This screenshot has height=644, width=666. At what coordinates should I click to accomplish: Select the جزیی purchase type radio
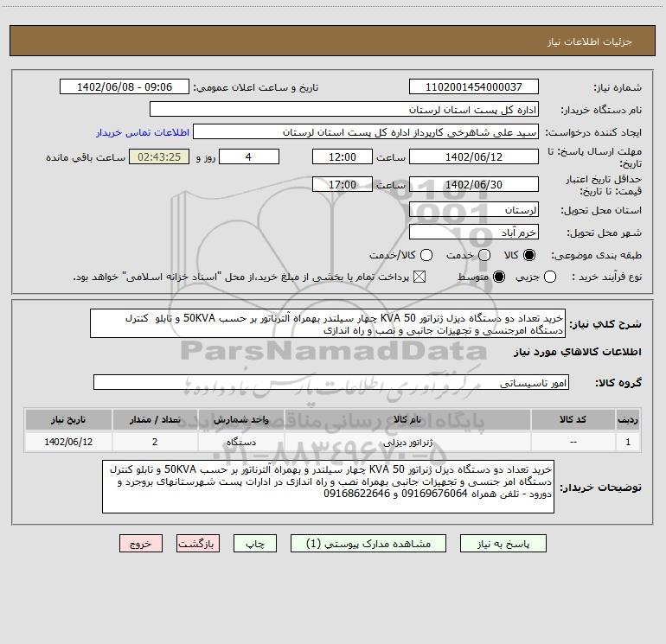tap(550, 277)
